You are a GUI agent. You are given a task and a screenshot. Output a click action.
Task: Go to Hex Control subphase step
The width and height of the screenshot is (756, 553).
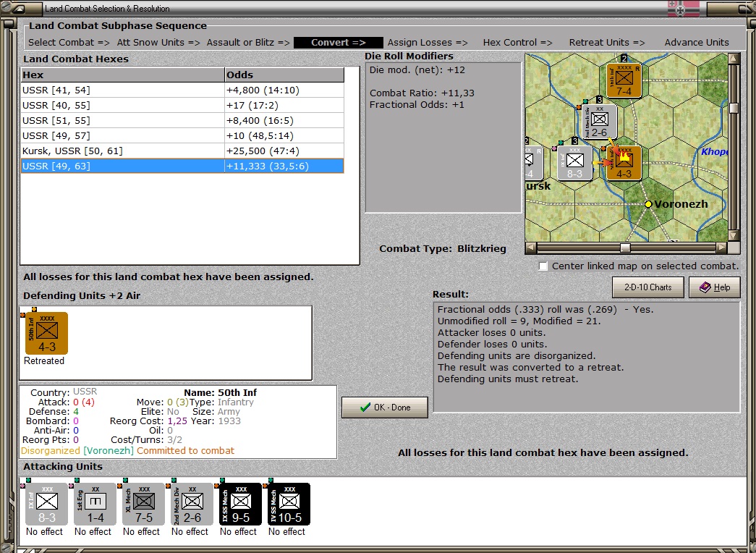(518, 43)
